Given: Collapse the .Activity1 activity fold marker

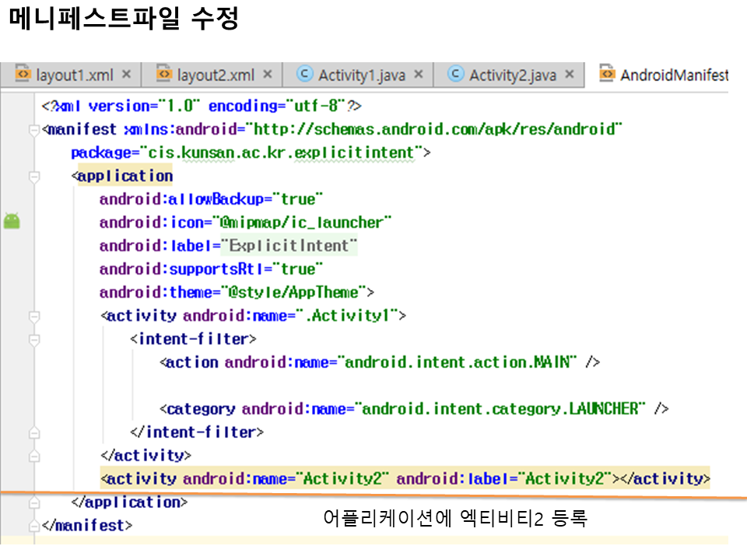Looking at the screenshot, I should 33,317.
